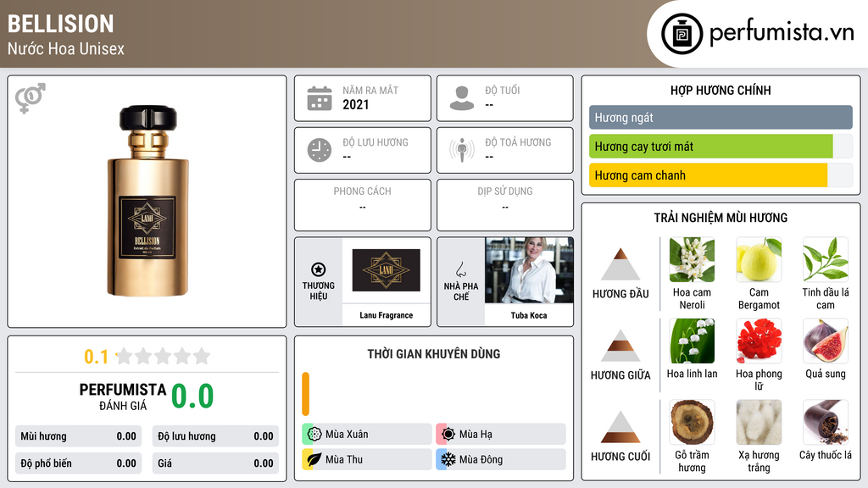Click the nose icon above Nhà pha chế
868x488 pixels.
point(460,269)
